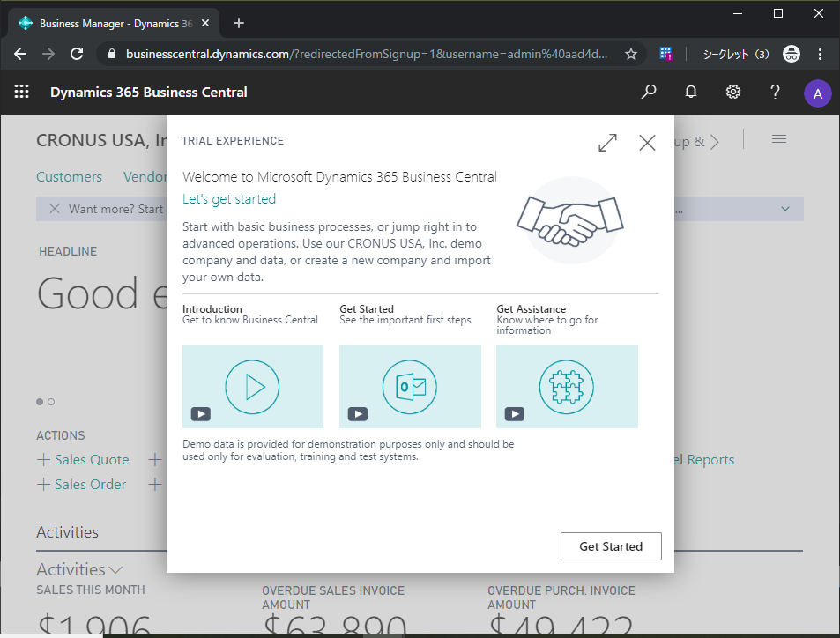The image size is (840, 638).
Task: Open a new browser tab
Action: point(239,23)
